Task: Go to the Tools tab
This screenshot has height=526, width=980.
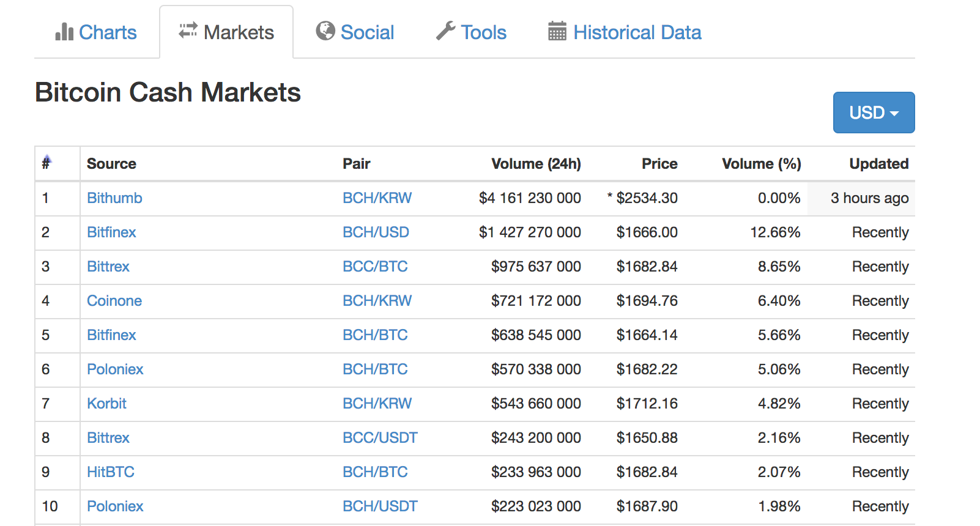Action: coord(471,32)
